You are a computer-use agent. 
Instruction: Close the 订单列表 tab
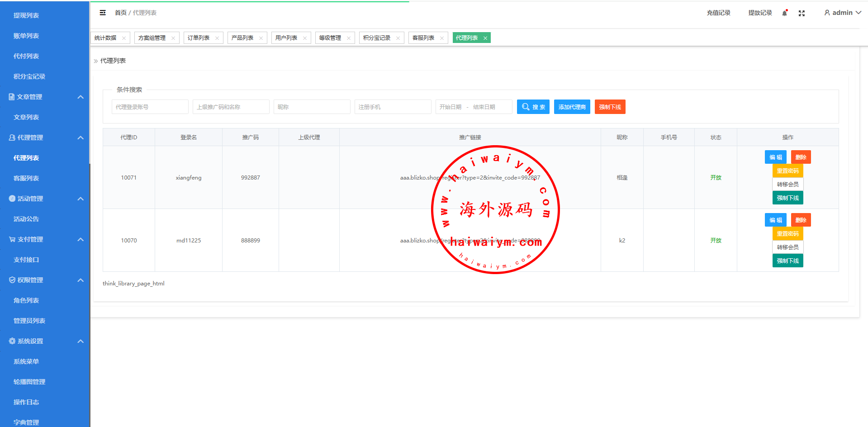pos(217,38)
